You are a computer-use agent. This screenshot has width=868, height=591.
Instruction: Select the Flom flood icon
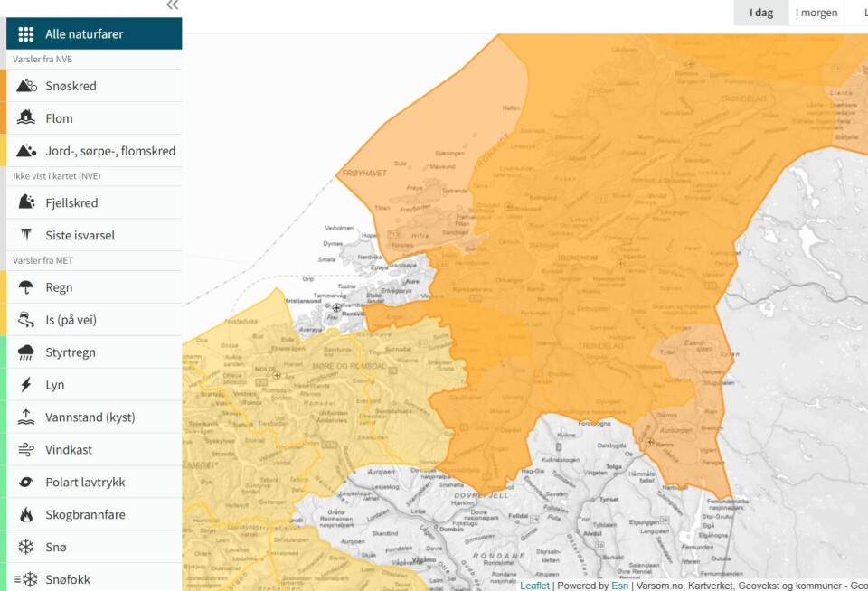pyautogui.click(x=26, y=118)
